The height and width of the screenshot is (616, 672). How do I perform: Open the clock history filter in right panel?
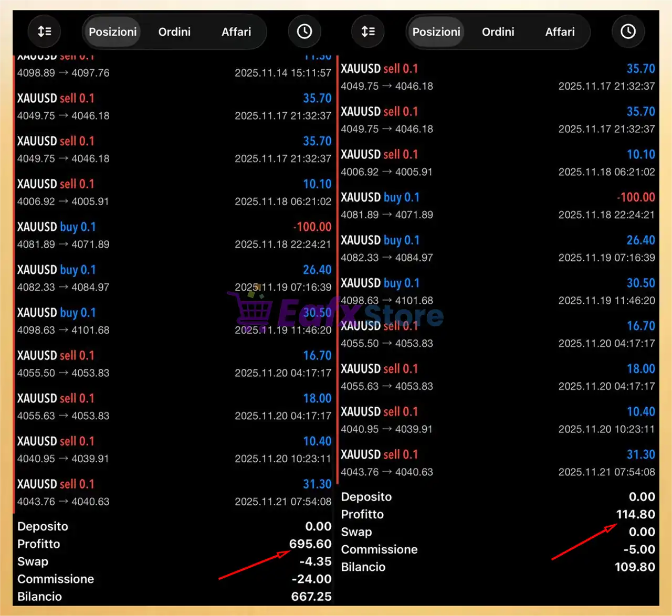pos(628,31)
